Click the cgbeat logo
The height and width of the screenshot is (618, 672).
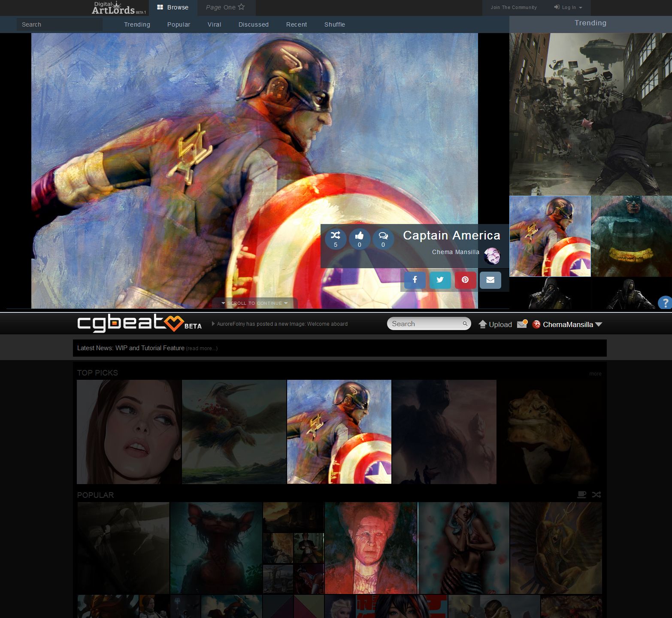139,324
